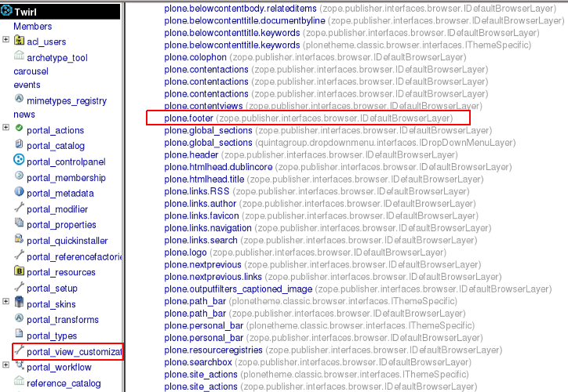
Task: Open the plone.footer viewlet link
Action: 189,118
